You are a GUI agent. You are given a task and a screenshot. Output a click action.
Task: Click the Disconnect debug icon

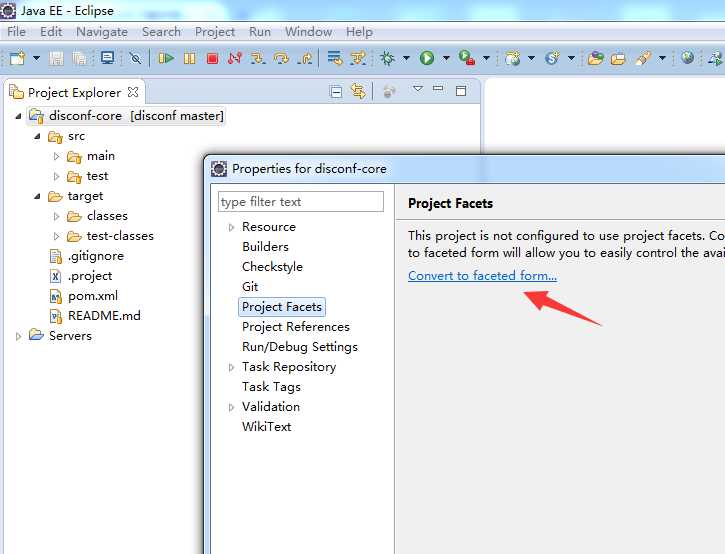click(235, 58)
